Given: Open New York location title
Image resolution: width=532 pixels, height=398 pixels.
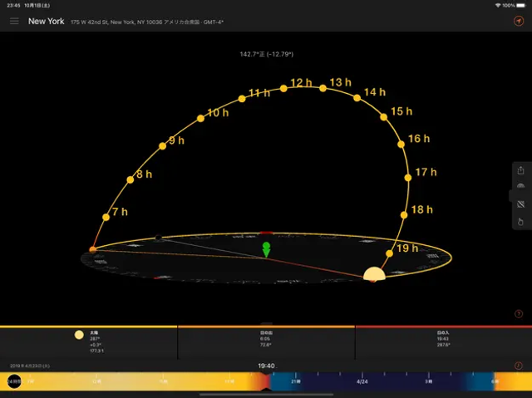Looking at the screenshot, I should (46, 21).
